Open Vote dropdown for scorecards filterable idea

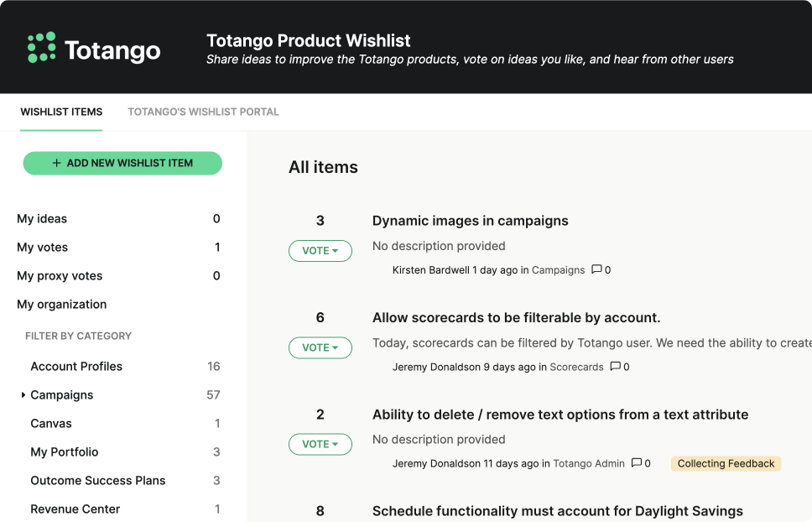click(x=320, y=347)
